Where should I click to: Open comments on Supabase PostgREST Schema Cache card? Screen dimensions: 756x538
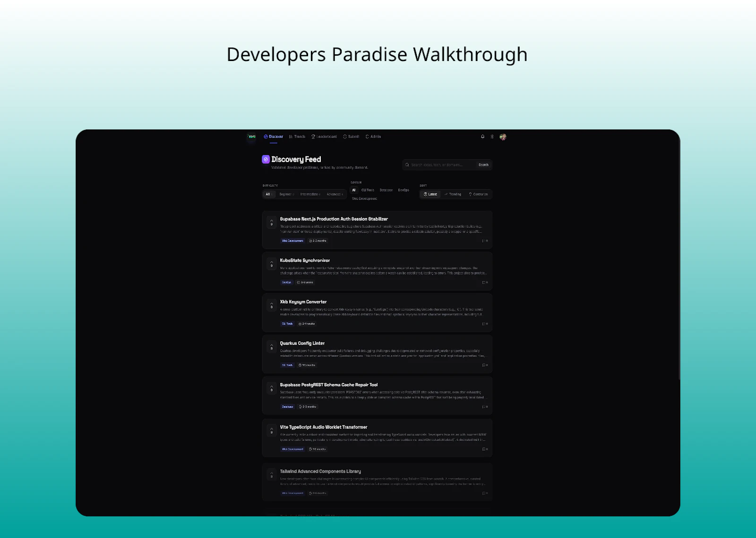tap(485, 407)
